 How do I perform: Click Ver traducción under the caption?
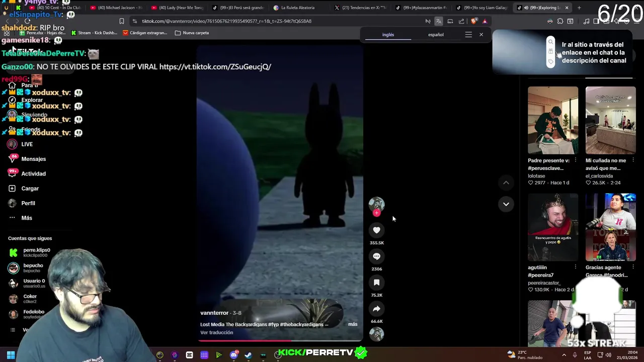coord(216,332)
